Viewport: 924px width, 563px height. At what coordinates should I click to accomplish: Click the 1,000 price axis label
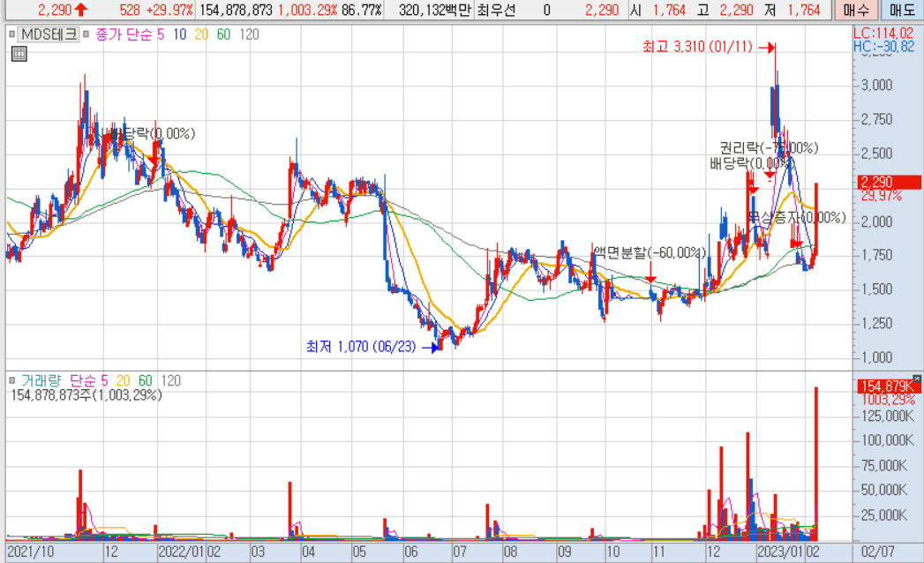click(x=876, y=358)
